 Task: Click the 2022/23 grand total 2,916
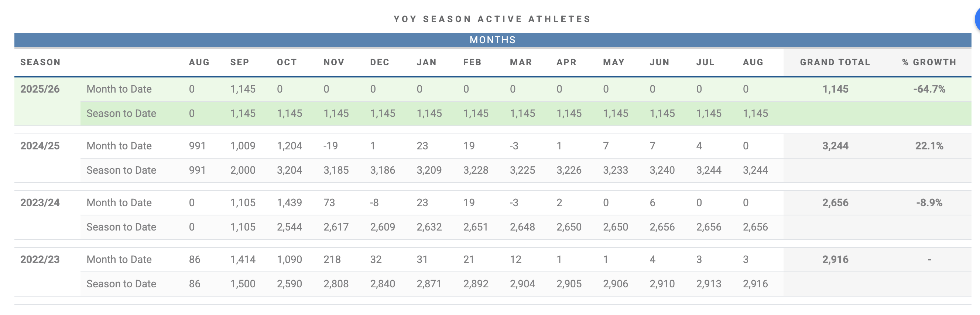point(835,260)
